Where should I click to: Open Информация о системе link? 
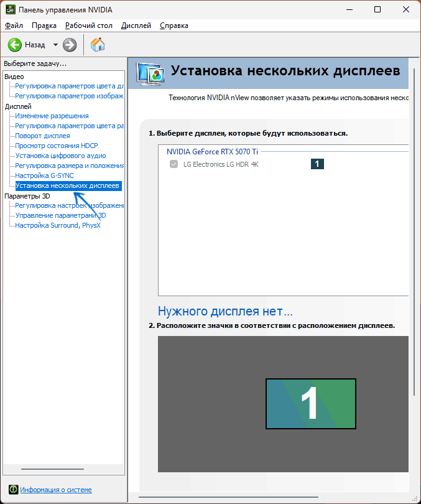pos(56,490)
